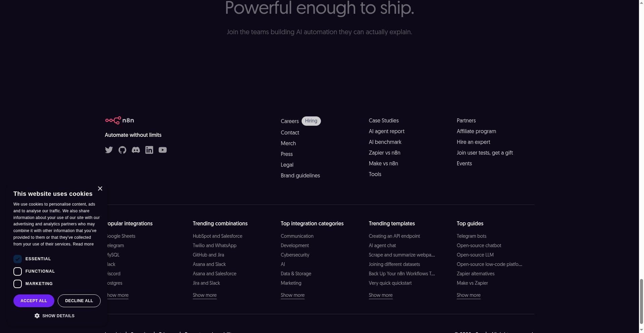The width and height of the screenshot is (644, 333).
Task: Click the Hiring badge next to Careers
Action: click(x=311, y=121)
